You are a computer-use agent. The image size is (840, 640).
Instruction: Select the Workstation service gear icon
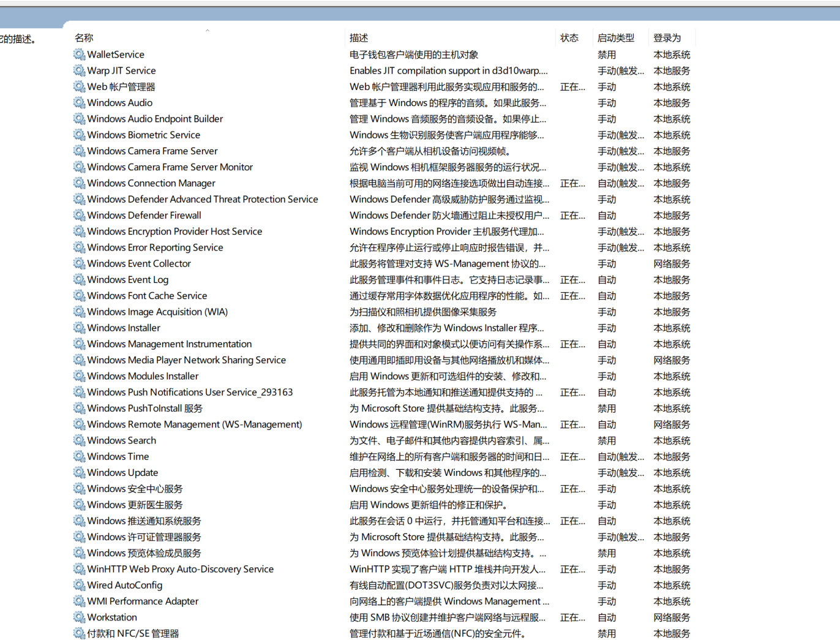pos(79,617)
